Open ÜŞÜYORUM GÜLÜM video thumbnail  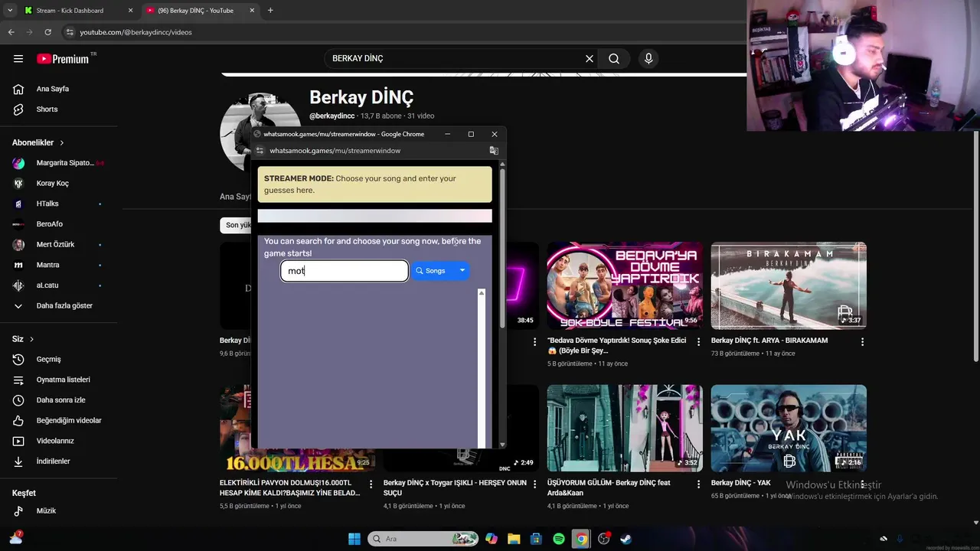tap(625, 428)
